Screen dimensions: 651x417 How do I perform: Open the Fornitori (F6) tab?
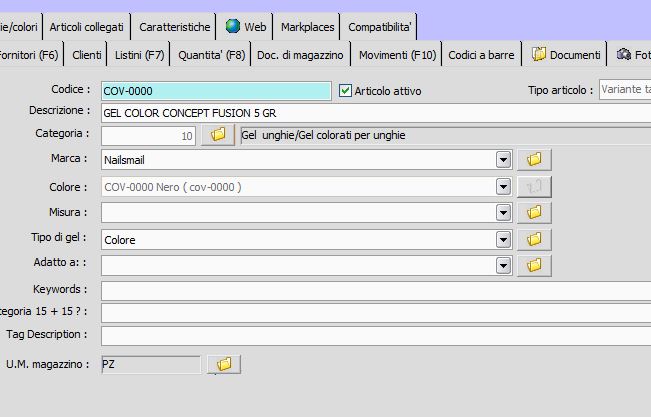(x=30, y=55)
